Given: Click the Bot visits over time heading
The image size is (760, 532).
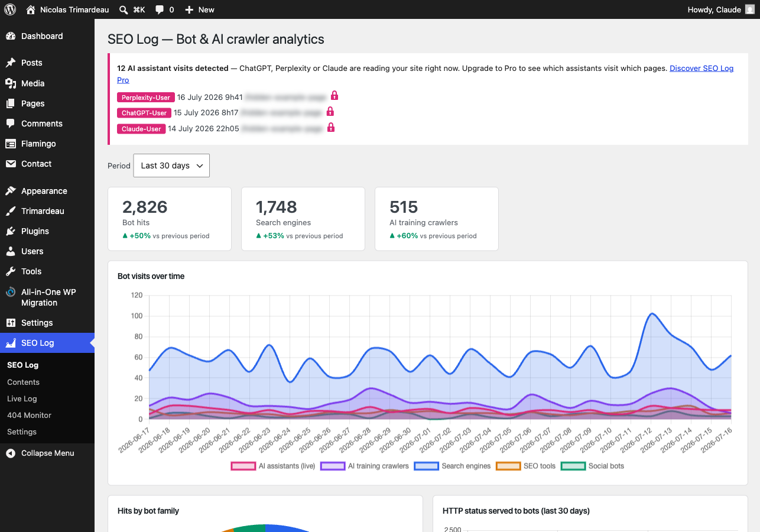Looking at the screenshot, I should click(x=151, y=276).
